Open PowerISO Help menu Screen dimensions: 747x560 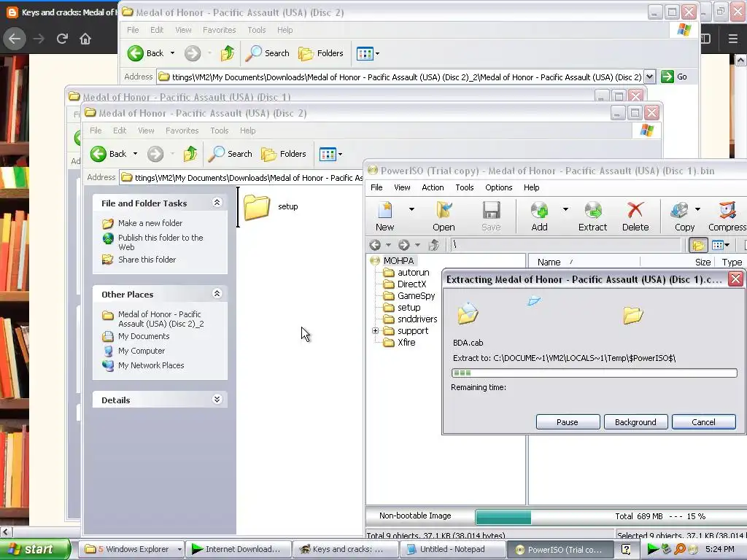531,187
